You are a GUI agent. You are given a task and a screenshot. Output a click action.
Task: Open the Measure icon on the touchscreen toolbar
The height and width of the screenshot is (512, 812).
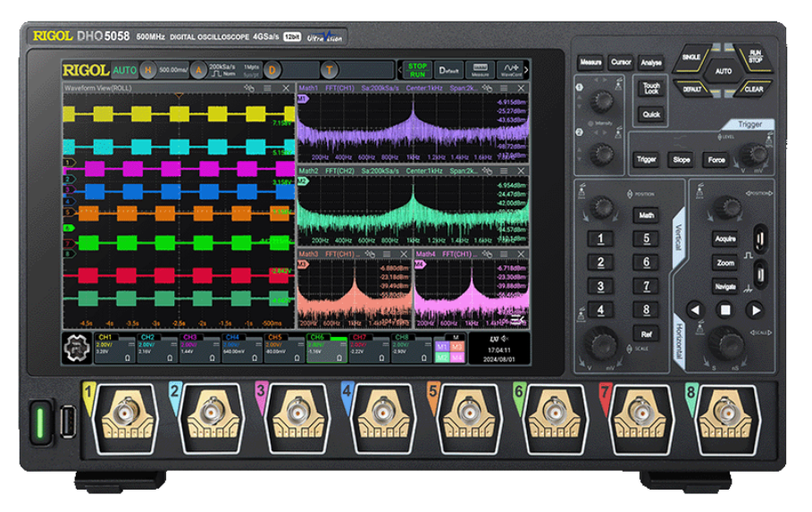(480, 70)
